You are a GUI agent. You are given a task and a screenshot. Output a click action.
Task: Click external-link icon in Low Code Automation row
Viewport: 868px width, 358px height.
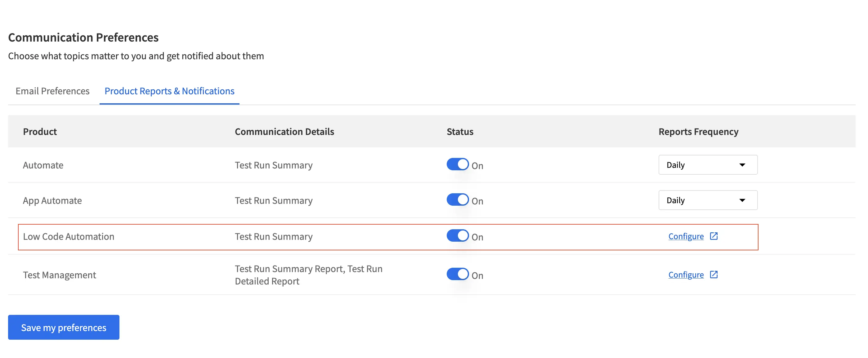tap(713, 236)
